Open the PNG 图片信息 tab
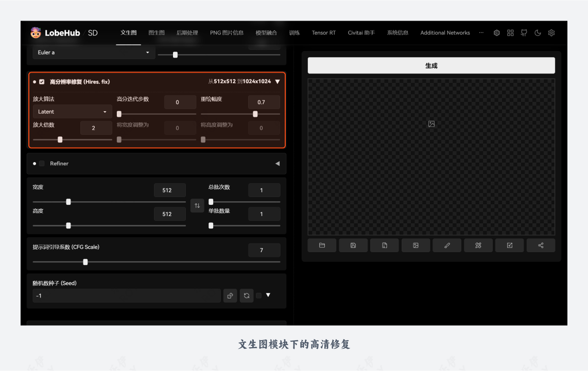This screenshot has height=371, width=588. (x=227, y=32)
